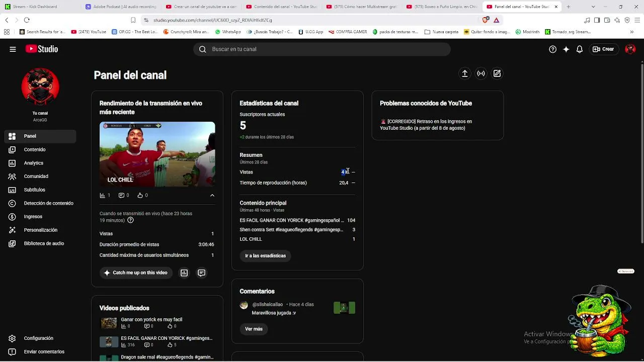Image resolution: width=644 pixels, height=362 pixels.
Task: Open video comments icon beside Catch me up
Action: [x=201, y=273]
